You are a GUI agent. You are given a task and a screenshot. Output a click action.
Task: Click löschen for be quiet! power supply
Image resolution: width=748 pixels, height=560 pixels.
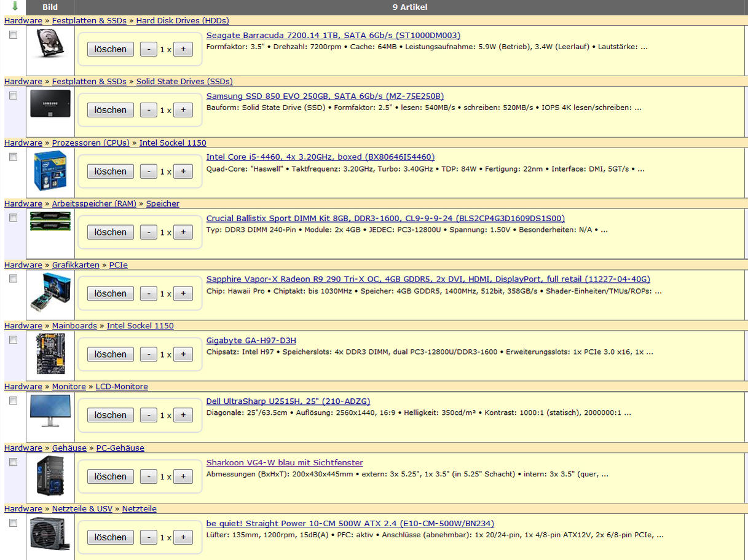coord(111,537)
